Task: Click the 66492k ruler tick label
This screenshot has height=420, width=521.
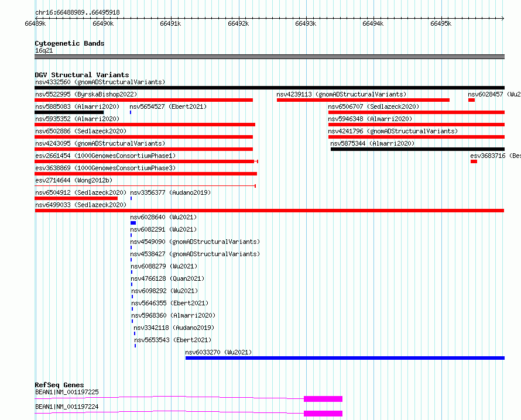Action: coord(238,23)
